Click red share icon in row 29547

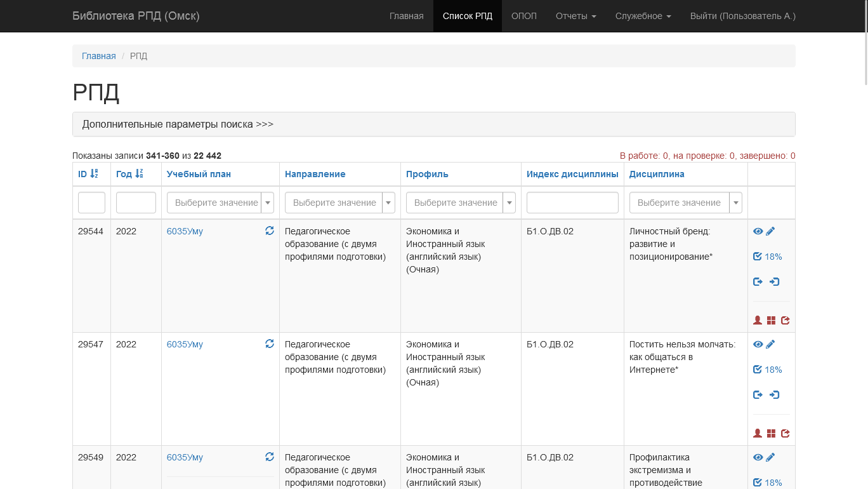point(786,434)
